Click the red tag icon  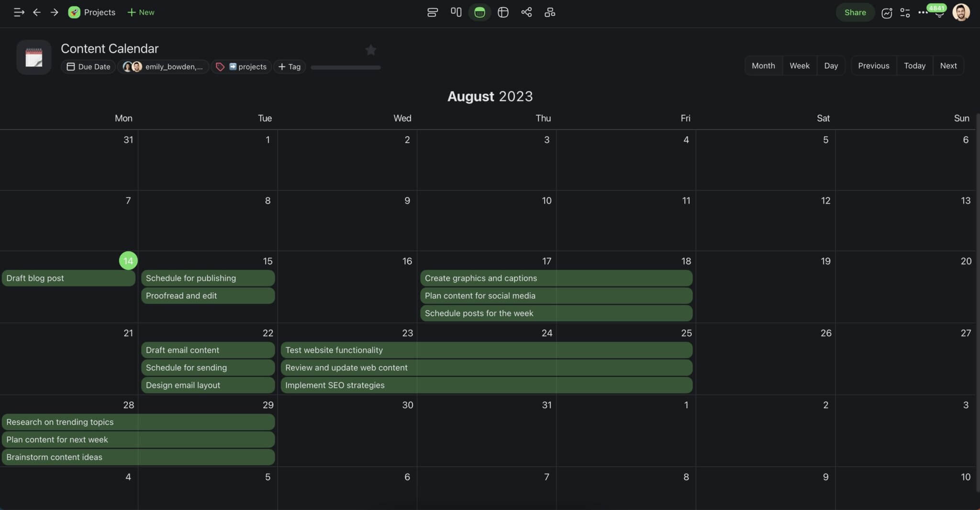point(220,67)
